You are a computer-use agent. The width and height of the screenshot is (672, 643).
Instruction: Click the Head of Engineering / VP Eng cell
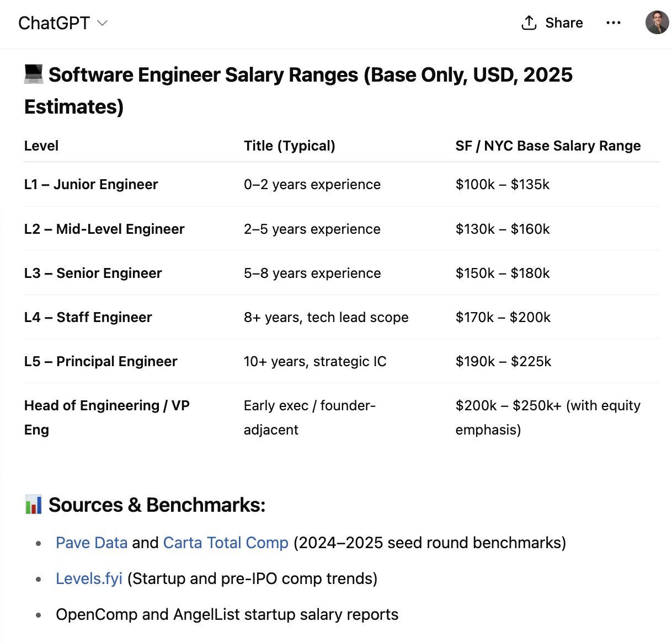click(106, 417)
